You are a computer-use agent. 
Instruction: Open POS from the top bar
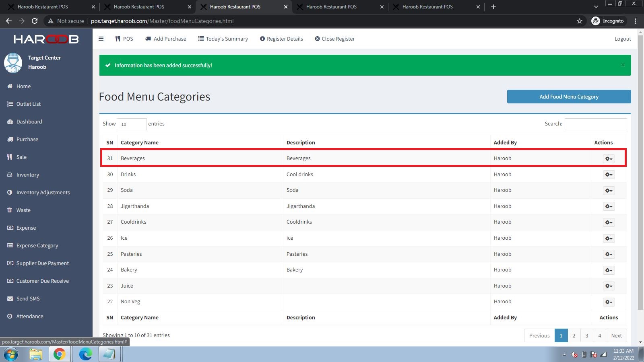[124, 39]
